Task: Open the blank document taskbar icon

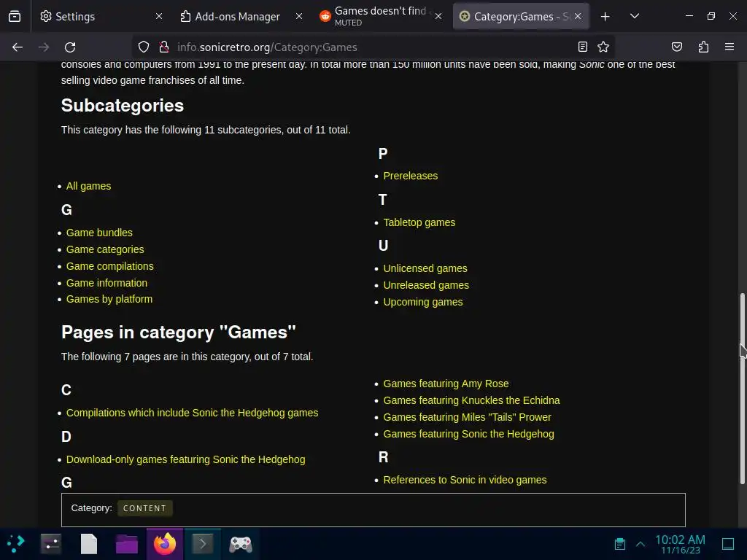Action: 88,543
